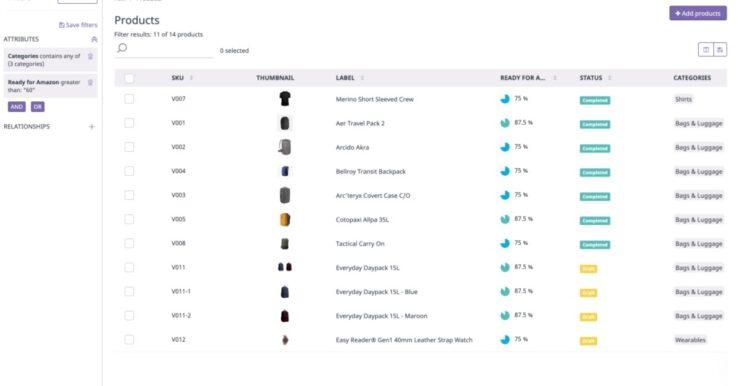
Task: Check the box for SKU V008
Action: (129, 243)
